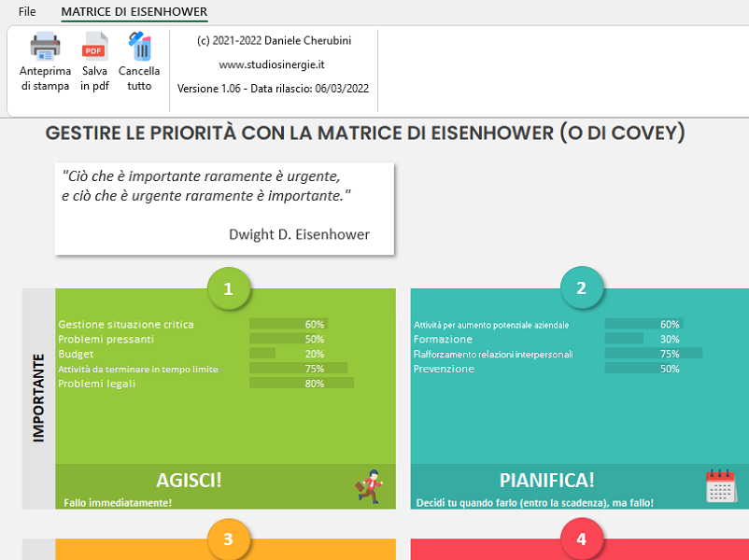Click the 75% bar for Attività da terminare

(x=299, y=369)
